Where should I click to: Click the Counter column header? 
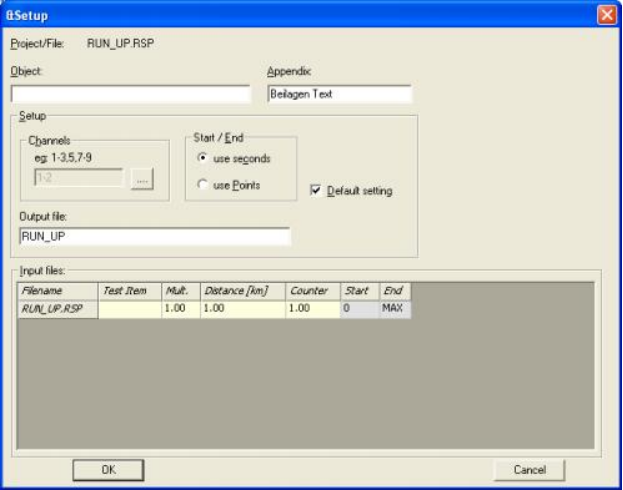tap(313, 291)
